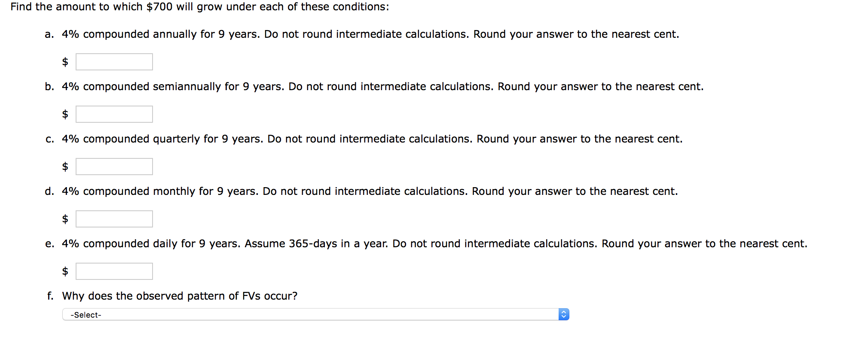Click the answer input box for part e
The image size is (868, 364).
[x=113, y=271]
